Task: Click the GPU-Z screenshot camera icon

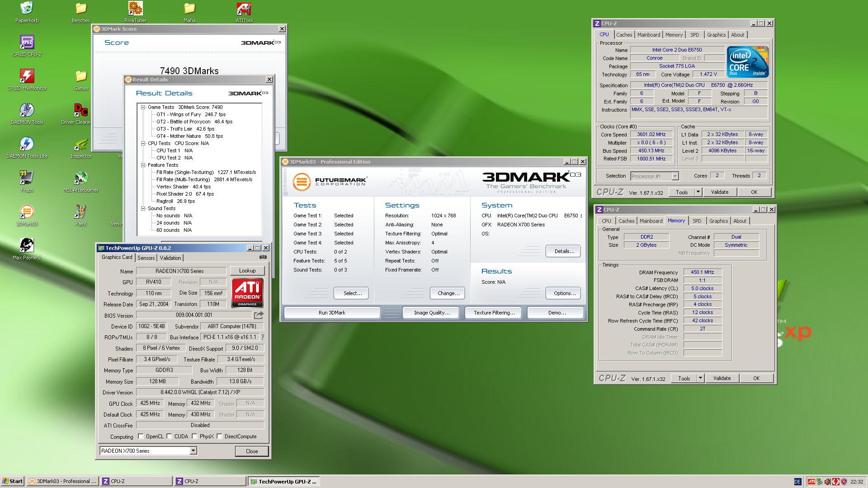Action: pos(263,257)
